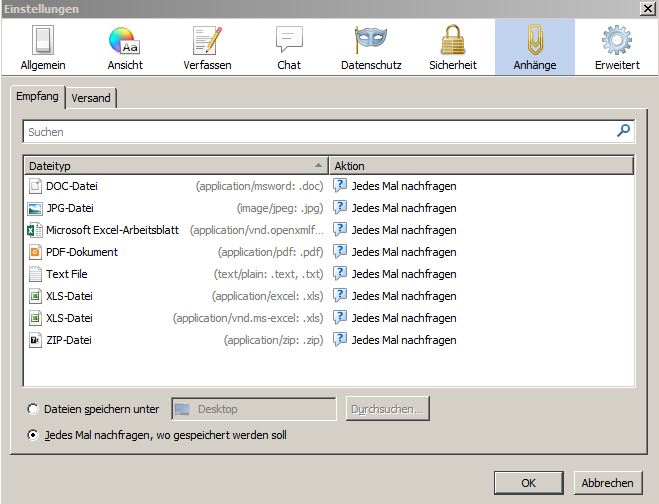The width and height of the screenshot is (659, 504).
Task: Click question-mark action icon for Text File
Action: pyautogui.click(x=340, y=273)
